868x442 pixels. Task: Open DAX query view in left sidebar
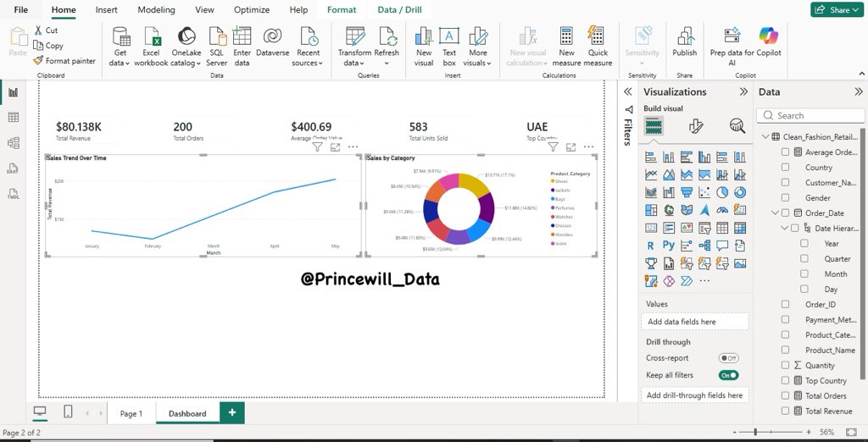14,169
